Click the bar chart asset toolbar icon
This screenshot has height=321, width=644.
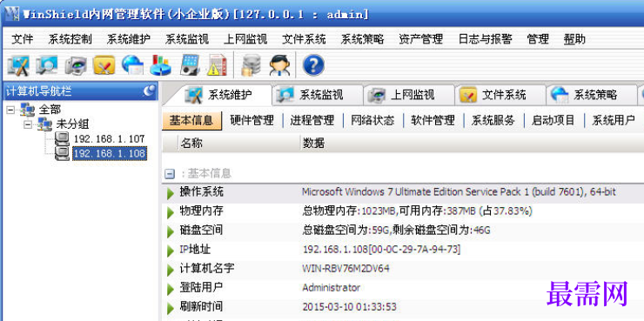pos(161,65)
